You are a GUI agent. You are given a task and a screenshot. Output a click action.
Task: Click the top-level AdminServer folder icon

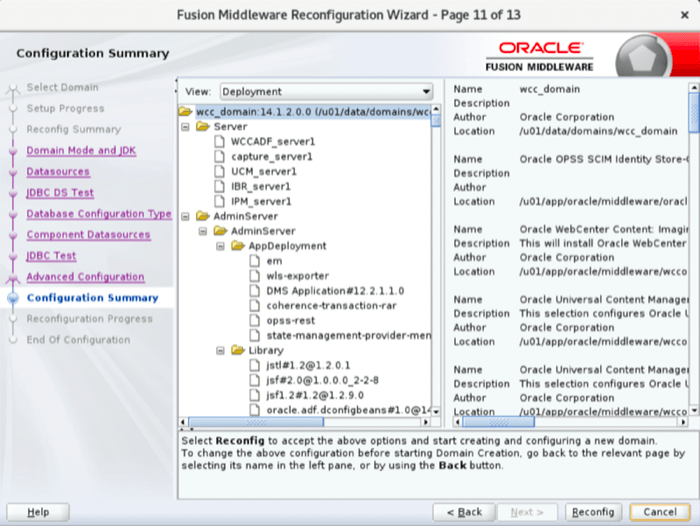[x=203, y=216]
